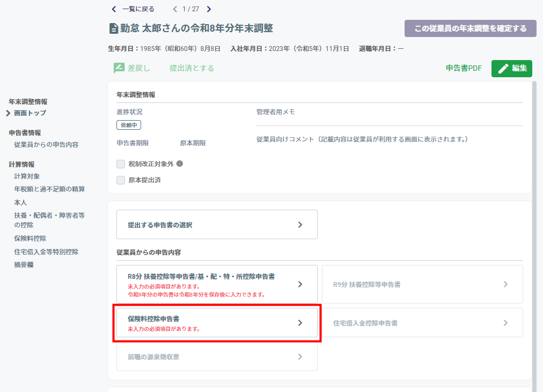Check the 原本提出済 checkbox
The height and width of the screenshot is (392, 543).
click(x=121, y=180)
